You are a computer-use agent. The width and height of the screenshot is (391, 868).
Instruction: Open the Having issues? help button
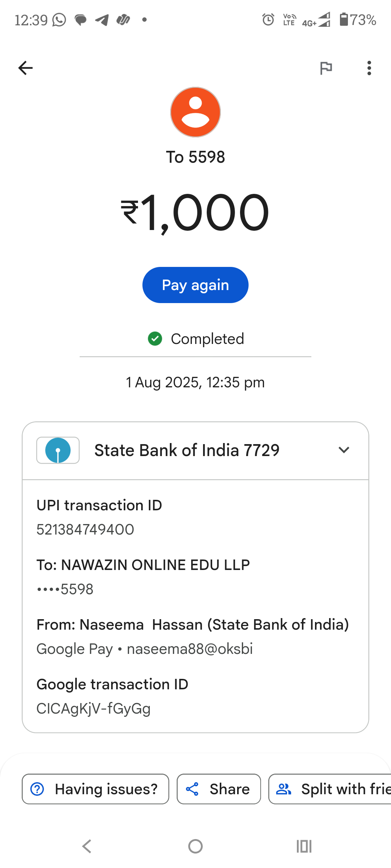(x=96, y=789)
